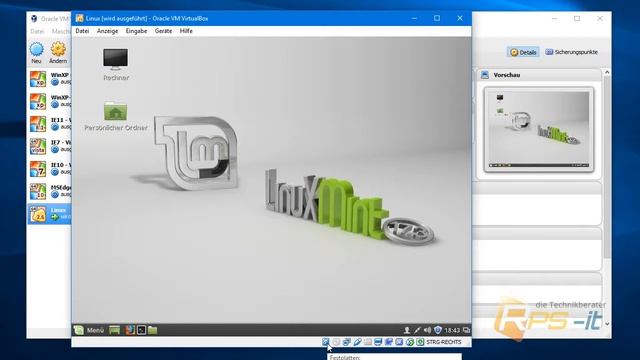Click the update manager shield icon
This screenshot has height=360, width=640.
pyautogui.click(x=438, y=330)
